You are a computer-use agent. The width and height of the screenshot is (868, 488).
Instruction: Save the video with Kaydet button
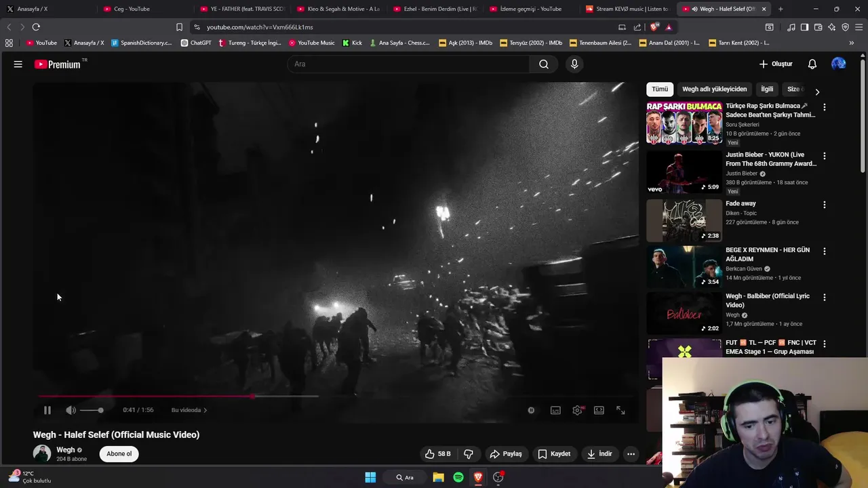[554, 454]
